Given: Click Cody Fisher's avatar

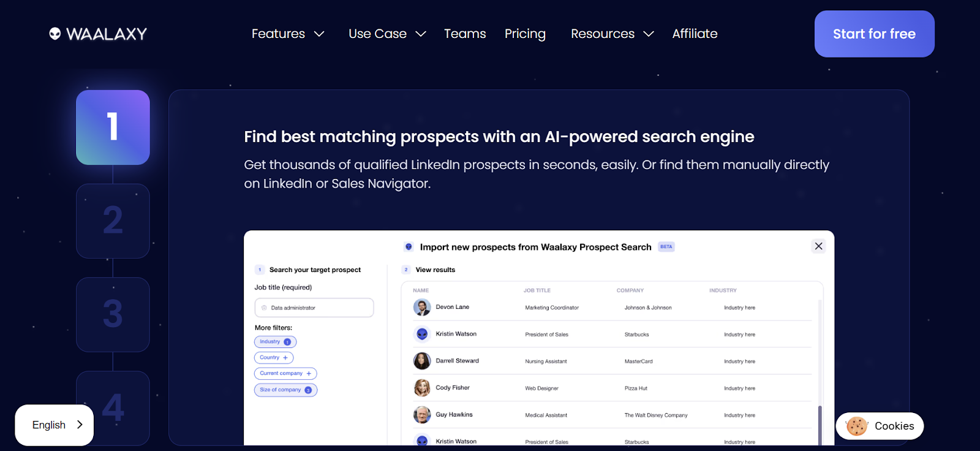Looking at the screenshot, I should pos(422,388).
